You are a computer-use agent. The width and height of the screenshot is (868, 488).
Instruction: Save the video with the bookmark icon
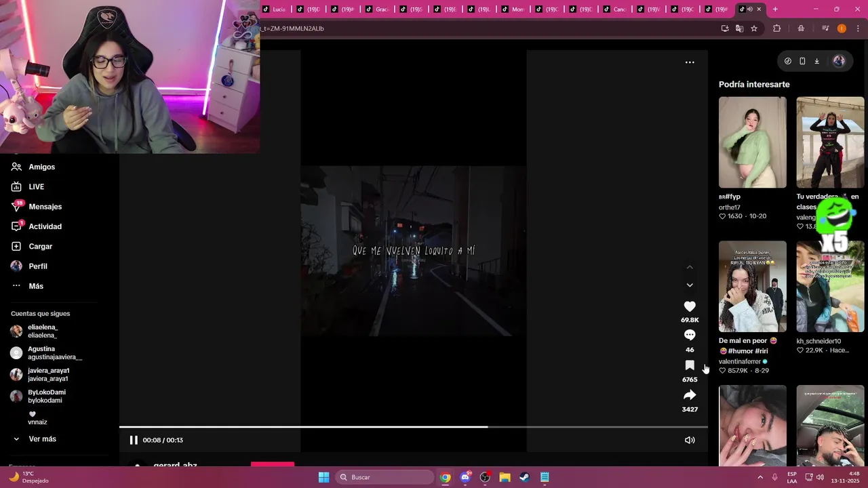click(690, 365)
